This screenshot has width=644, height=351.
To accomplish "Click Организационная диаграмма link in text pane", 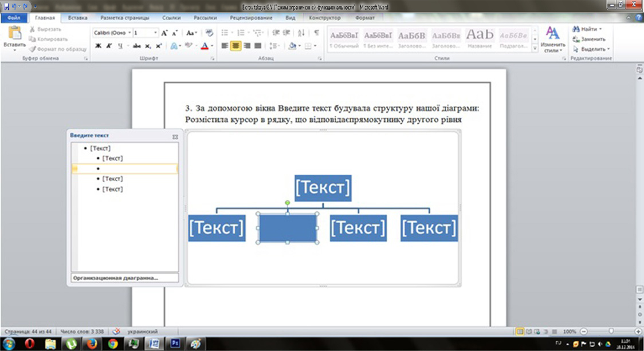I will tap(115, 278).
